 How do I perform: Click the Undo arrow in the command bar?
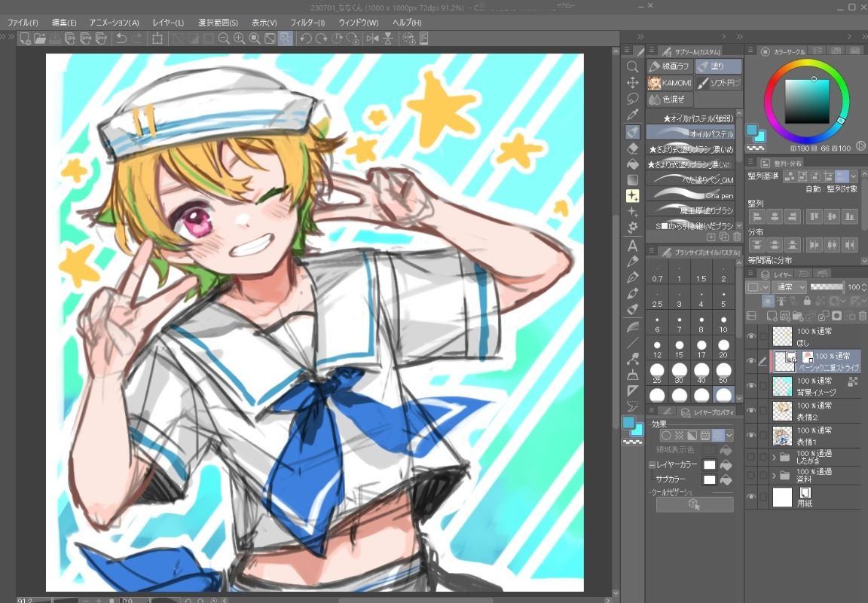(x=121, y=38)
